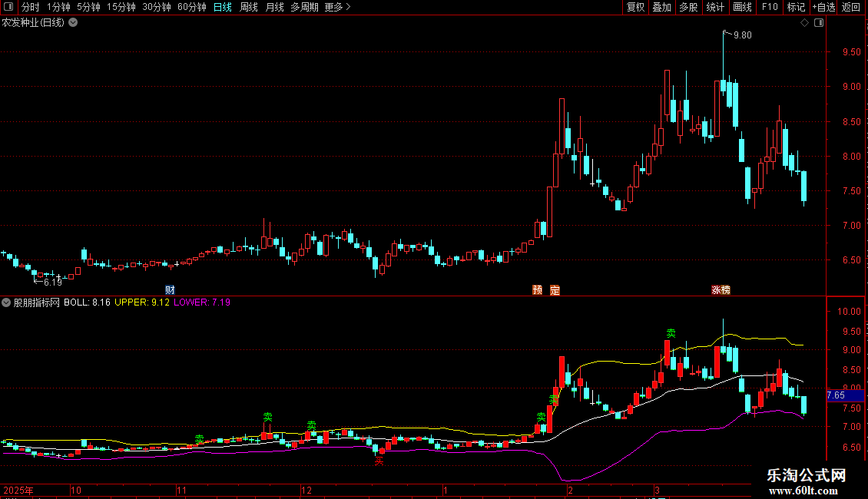This screenshot has height=499, width=868.
Task: Expand the 更多 periods menu
Action: (338, 7)
